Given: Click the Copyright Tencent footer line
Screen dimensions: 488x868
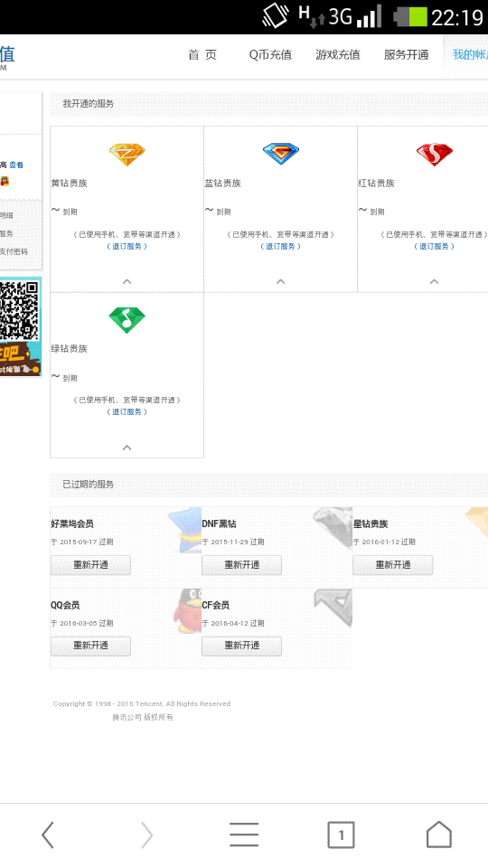Looking at the screenshot, I should coord(142,704).
